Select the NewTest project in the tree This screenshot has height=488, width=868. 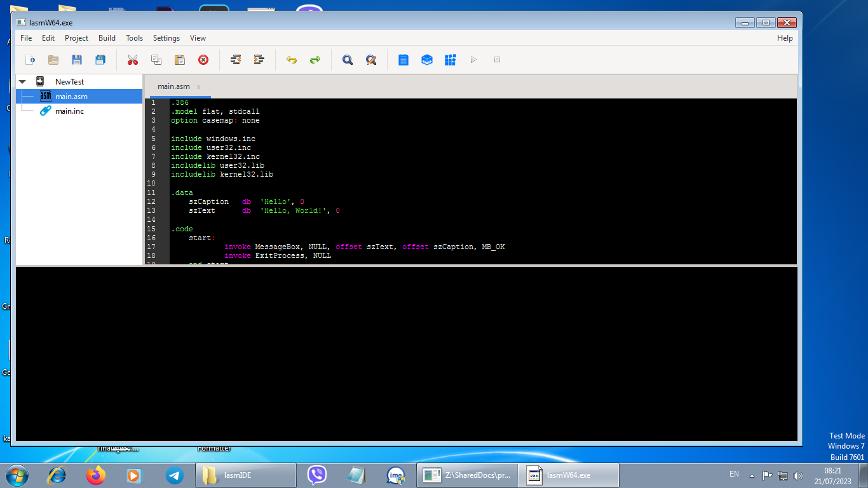[x=69, y=82]
